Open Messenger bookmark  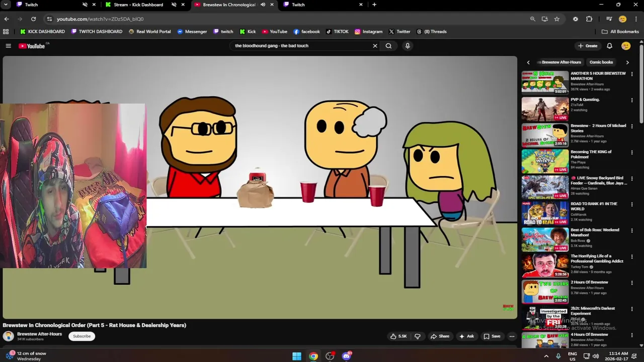click(192, 32)
